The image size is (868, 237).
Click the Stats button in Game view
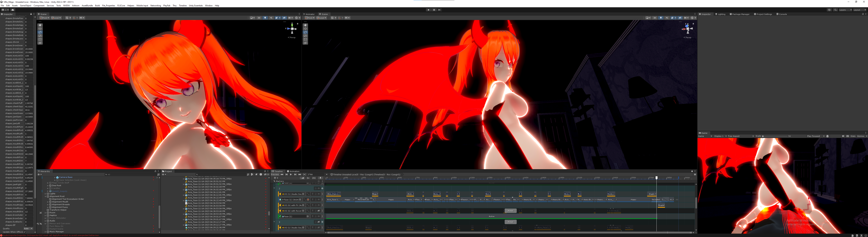(853, 136)
